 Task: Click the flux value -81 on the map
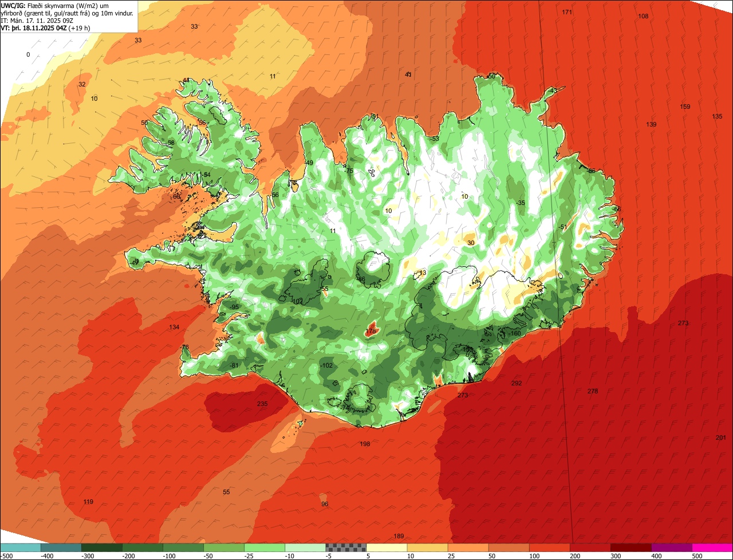(x=234, y=365)
